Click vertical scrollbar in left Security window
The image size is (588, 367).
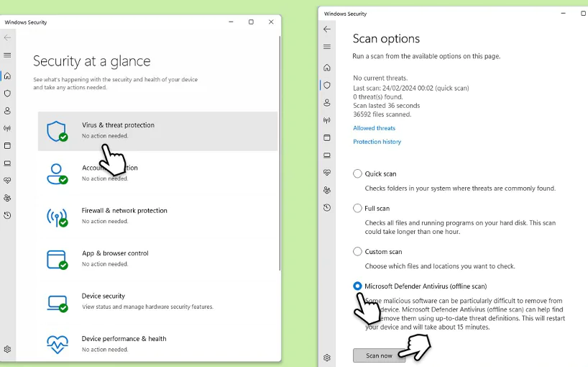(280, 153)
